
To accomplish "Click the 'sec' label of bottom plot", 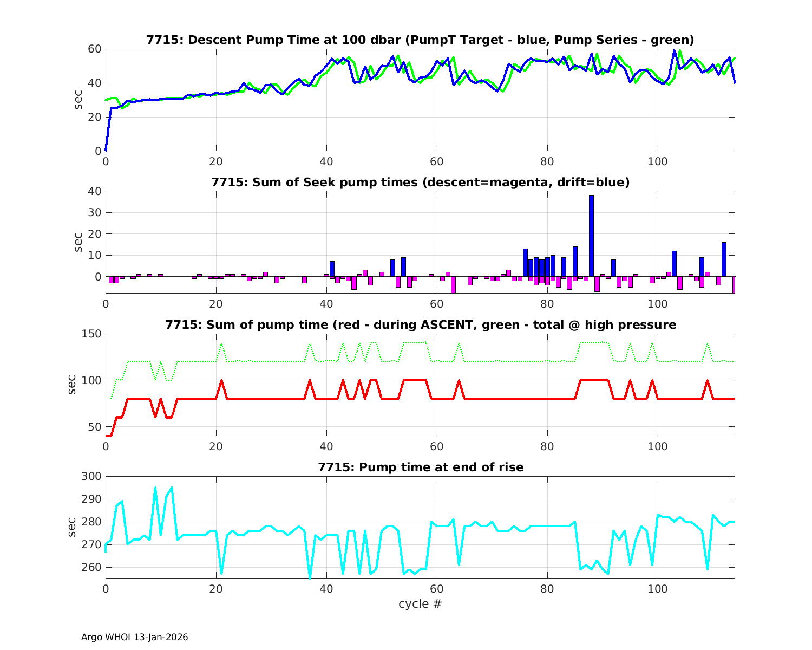I will (72, 527).
